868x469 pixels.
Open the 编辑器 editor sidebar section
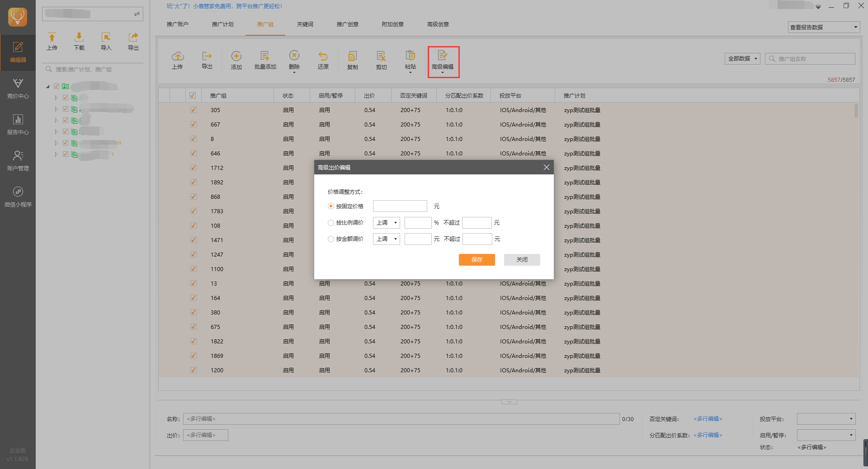point(18,52)
